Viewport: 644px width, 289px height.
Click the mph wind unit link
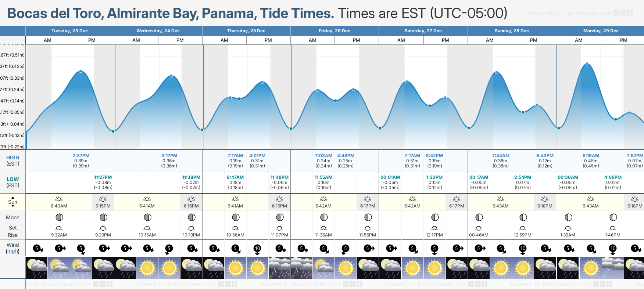click(x=12, y=251)
